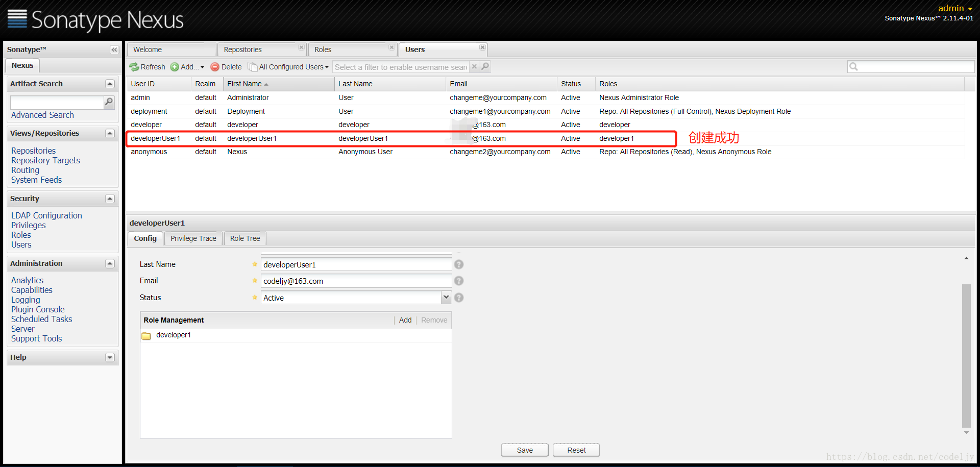Collapse the Administration section
Viewport: 980px width, 467px height.
pos(110,263)
